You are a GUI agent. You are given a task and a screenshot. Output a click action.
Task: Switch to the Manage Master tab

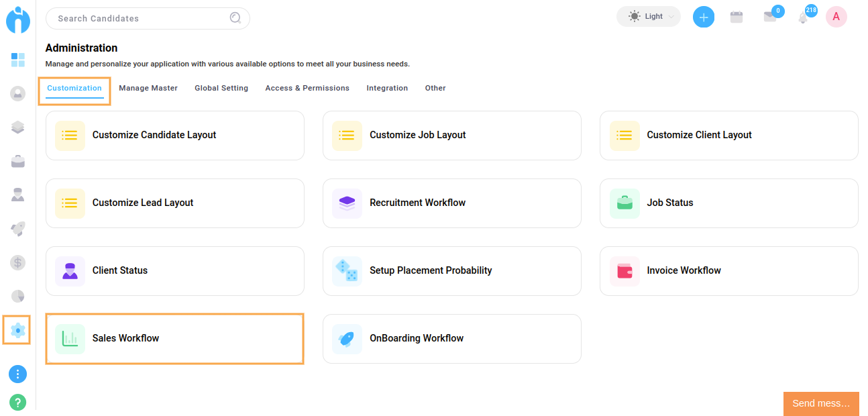pyautogui.click(x=148, y=88)
